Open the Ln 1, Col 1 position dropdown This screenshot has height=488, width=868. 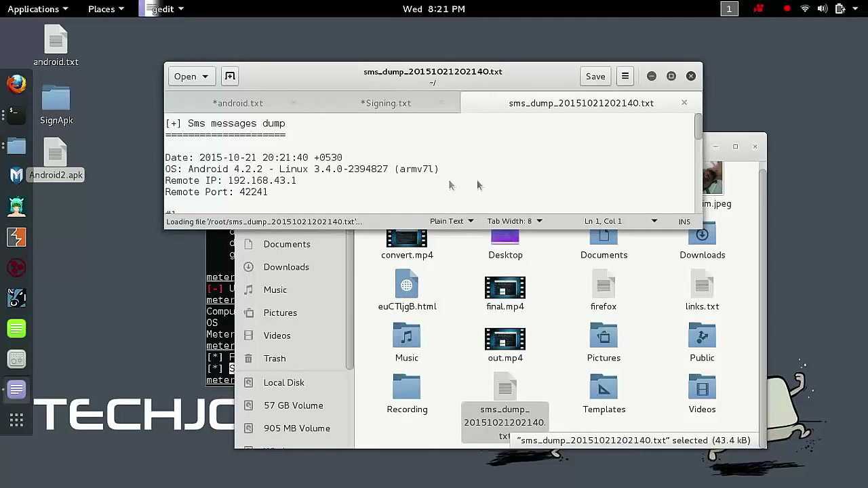pyautogui.click(x=620, y=221)
